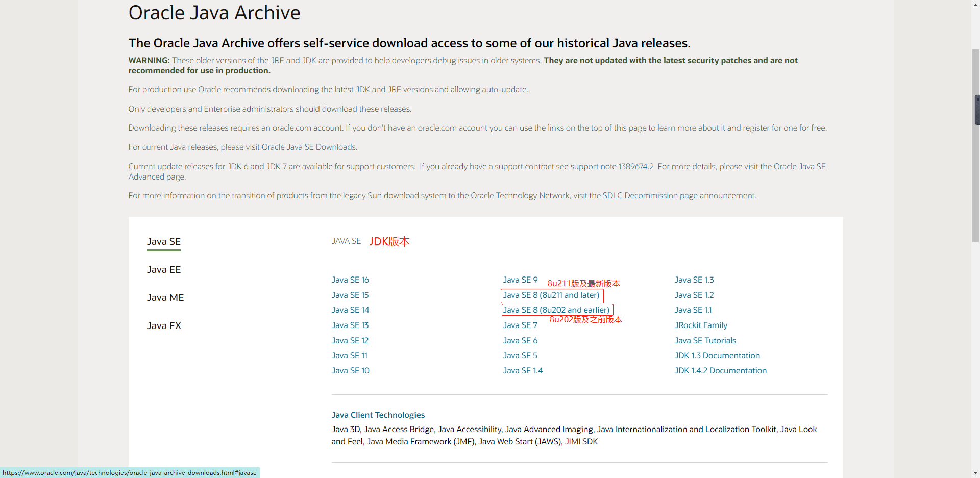Open Java SE 1.2 downloads
The image size is (980, 478).
pos(694,295)
